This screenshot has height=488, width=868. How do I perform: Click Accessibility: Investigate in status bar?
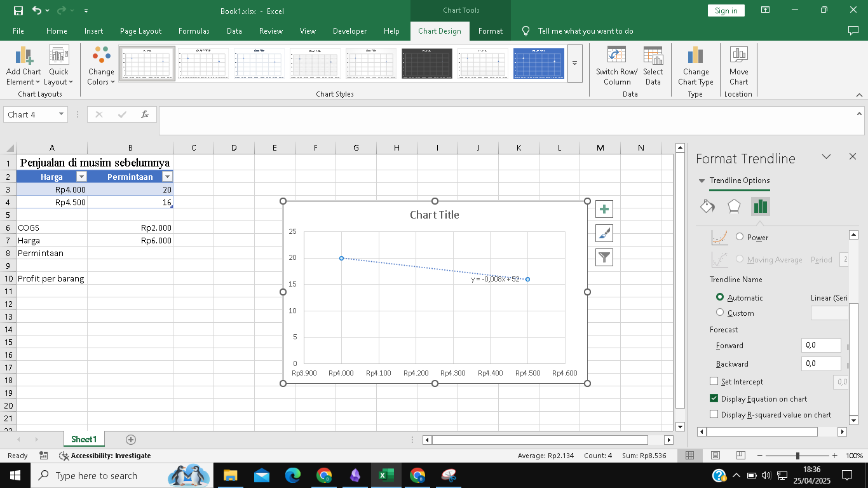click(105, 456)
